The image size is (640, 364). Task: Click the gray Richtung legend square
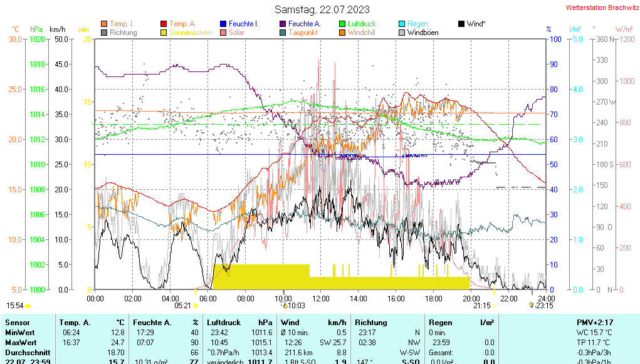[x=104, y=33]
